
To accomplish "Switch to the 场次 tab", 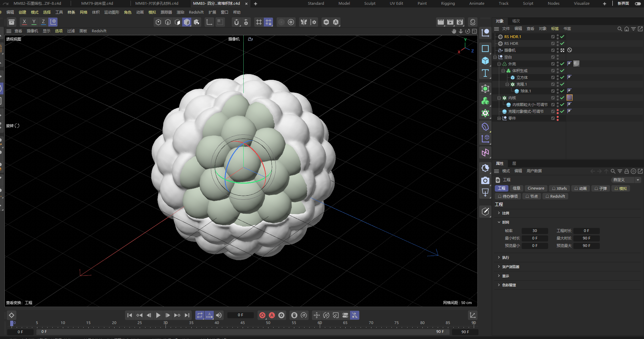I will click(516, 21).
